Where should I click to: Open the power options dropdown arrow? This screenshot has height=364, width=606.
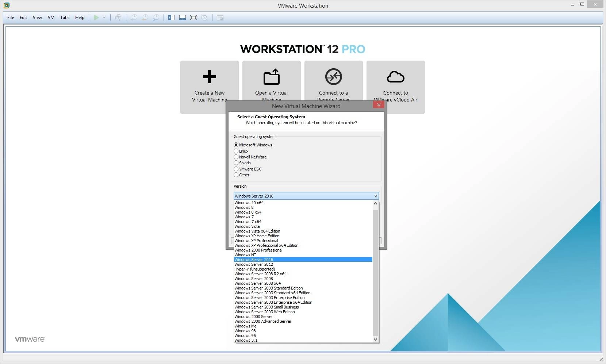[x=104, y=18]
